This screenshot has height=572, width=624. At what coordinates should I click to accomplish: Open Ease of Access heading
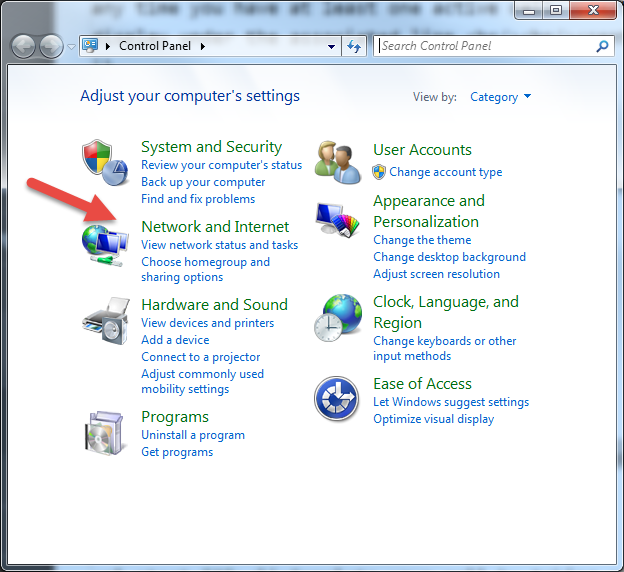point(422,384)
